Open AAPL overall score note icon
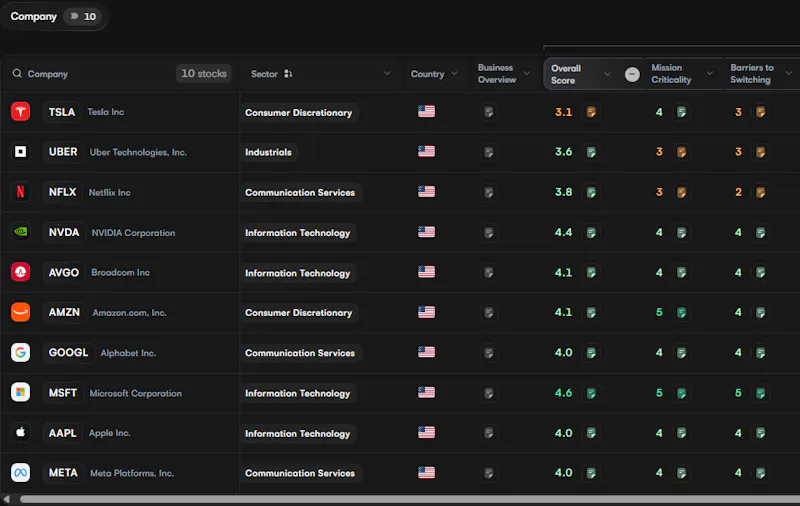800x506 pixels. pyautogui.click(x=591, y=433)
